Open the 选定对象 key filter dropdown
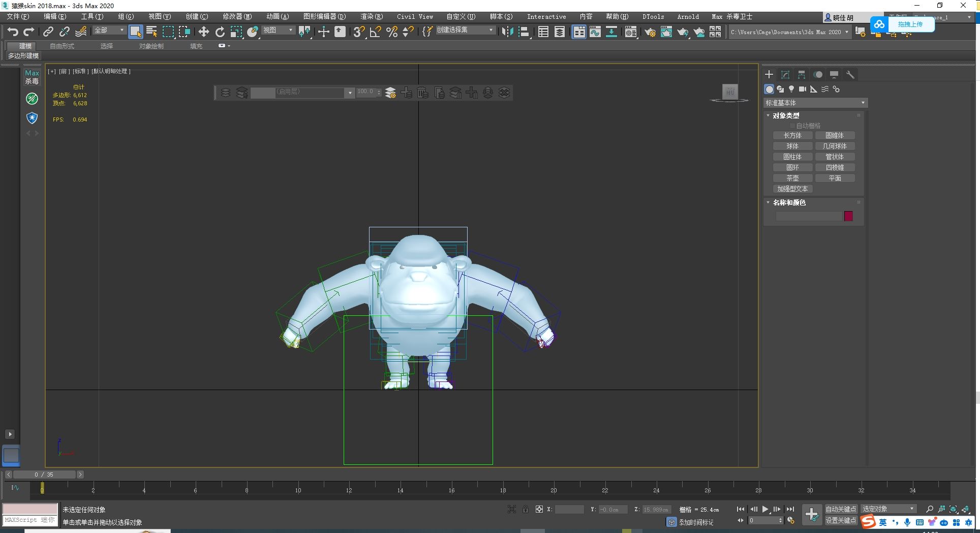The image size is (980, 533). pos(888,509)
